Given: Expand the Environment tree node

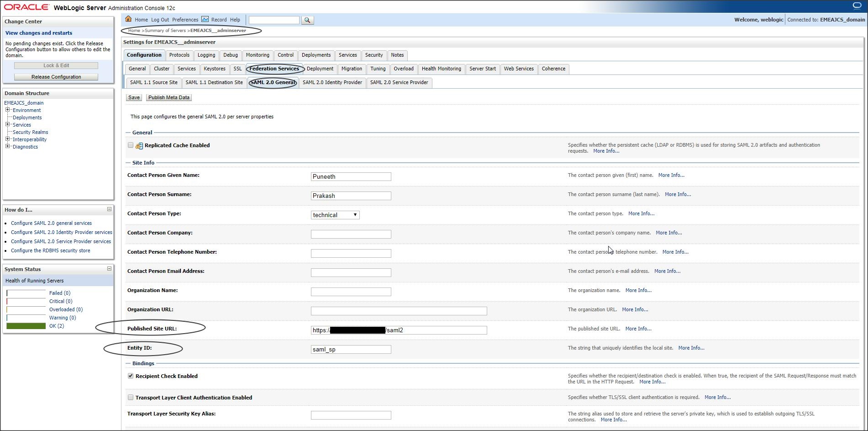Looking at the screenshot, I should (x=7, y=110).
